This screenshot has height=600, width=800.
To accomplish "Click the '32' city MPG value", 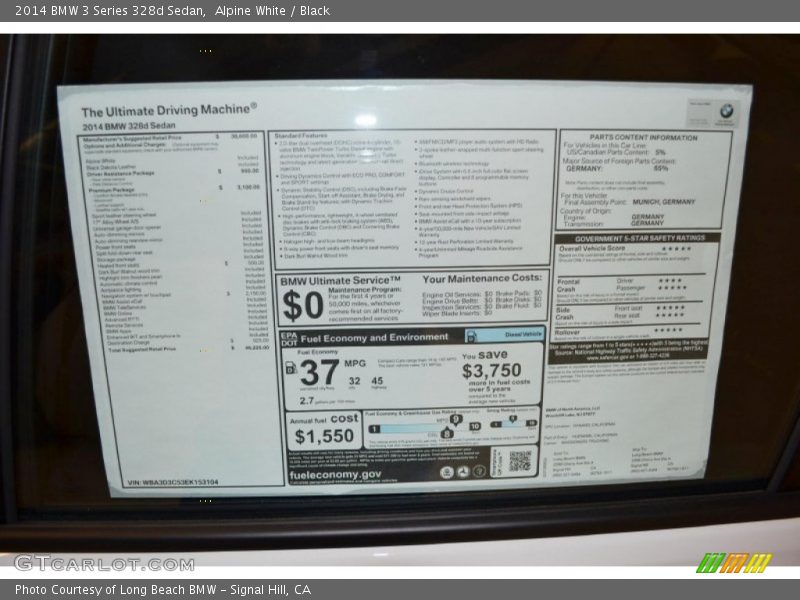I will coord(355,381).
